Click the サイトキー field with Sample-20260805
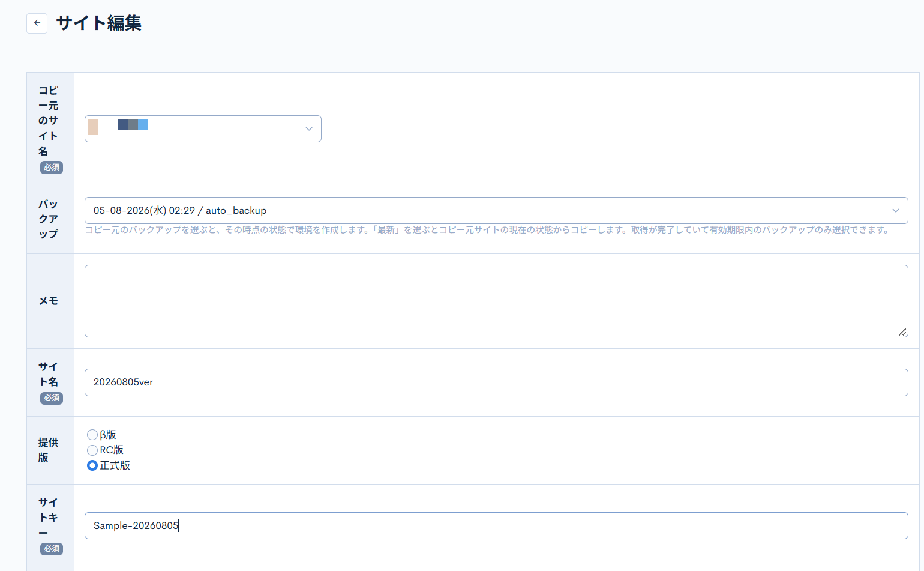 click(496, 525)
